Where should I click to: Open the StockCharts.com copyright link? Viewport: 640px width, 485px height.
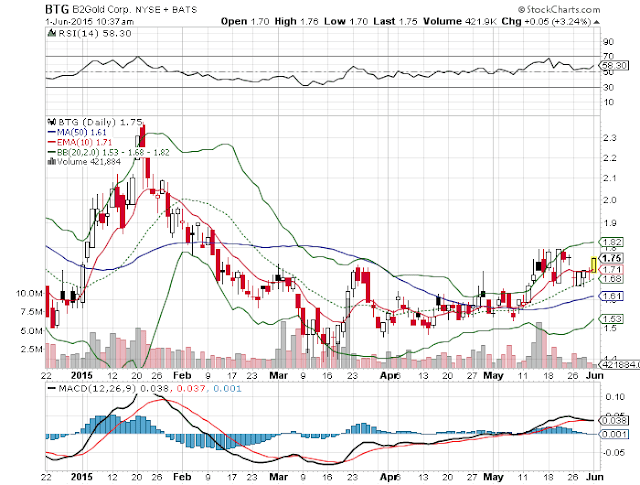pos(559,9)
